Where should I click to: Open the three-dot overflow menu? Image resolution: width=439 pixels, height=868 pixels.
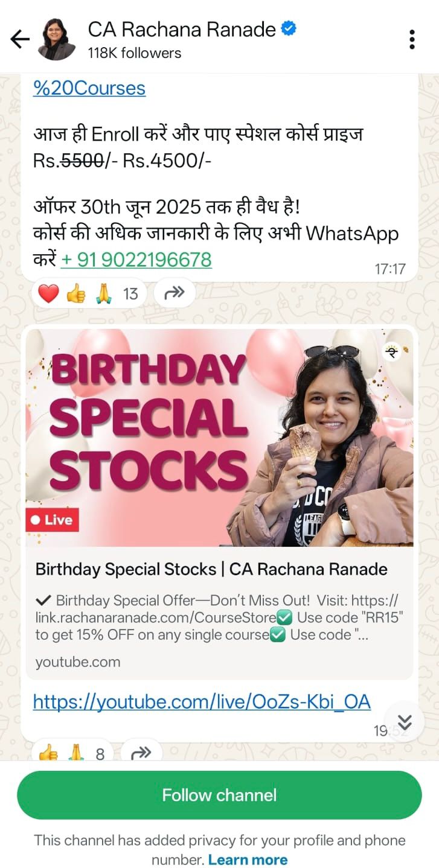[x=412, y=40]
